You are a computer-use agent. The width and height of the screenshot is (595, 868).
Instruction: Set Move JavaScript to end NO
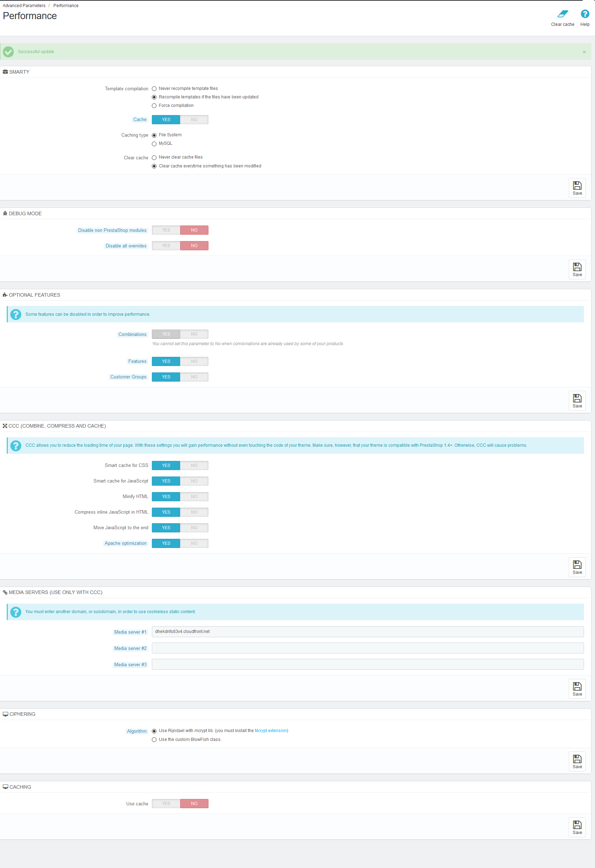click(194, 528)
